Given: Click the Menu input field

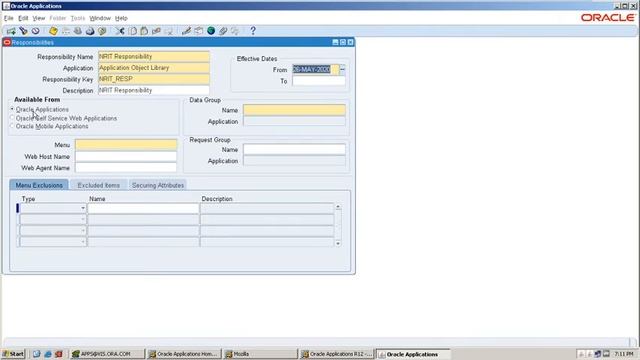Looking at the screenshot, I should click(x=126, y=144).
